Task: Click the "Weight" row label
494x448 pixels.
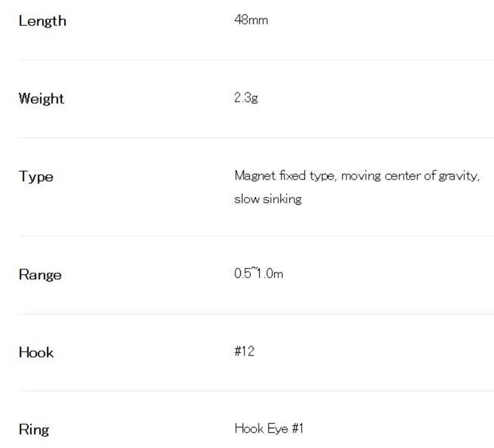Action: coord(41,98)
